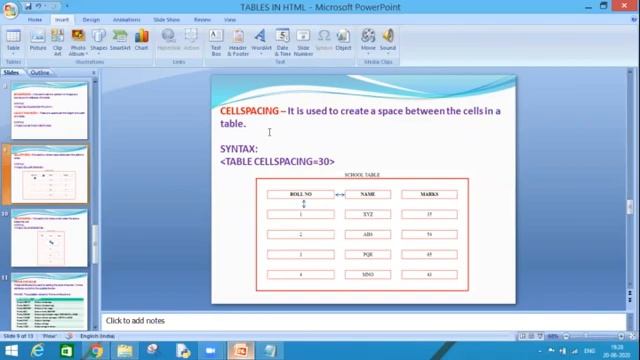640x360 pixels.
Task: Expand the Shapes gallery
Action: (x=98, y=53)
